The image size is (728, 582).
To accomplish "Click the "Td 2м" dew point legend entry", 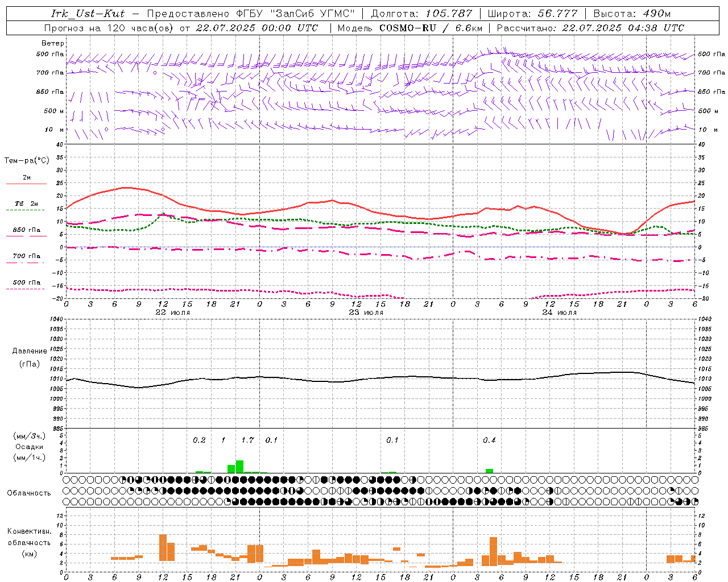I will coord(26,203).
